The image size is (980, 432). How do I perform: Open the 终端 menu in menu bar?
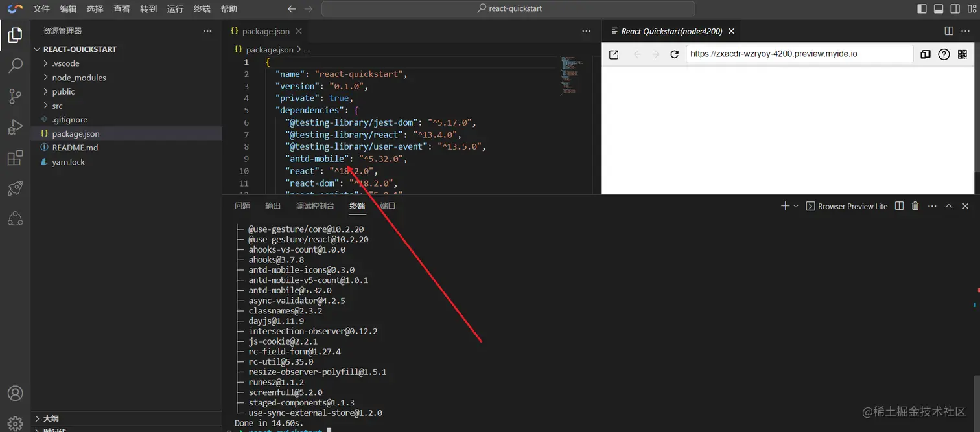point(202,9)
